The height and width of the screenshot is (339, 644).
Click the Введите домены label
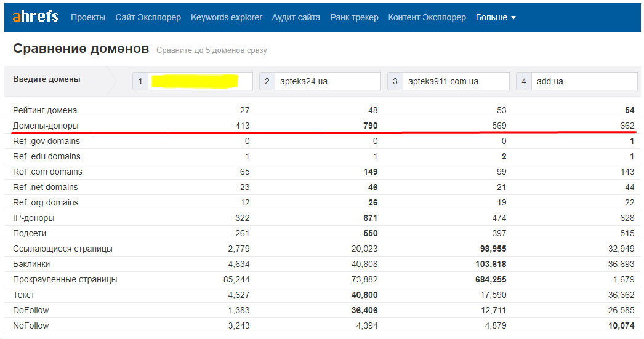(x=46, y=79)
